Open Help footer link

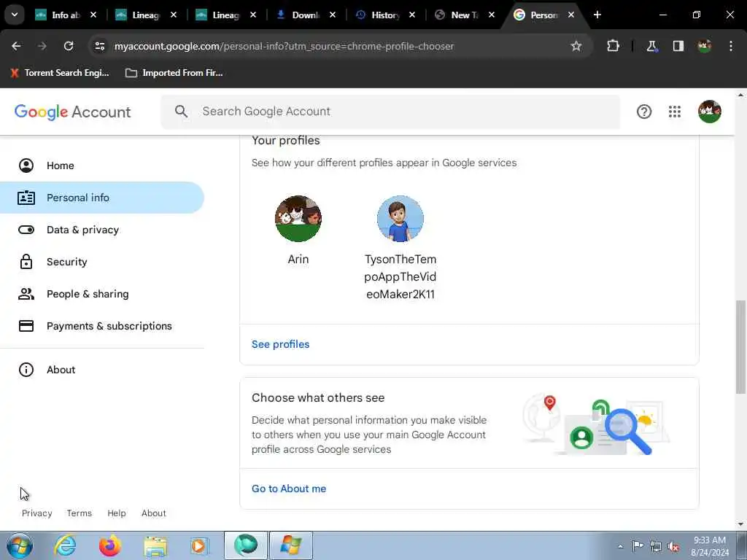[x=116, y=513]
